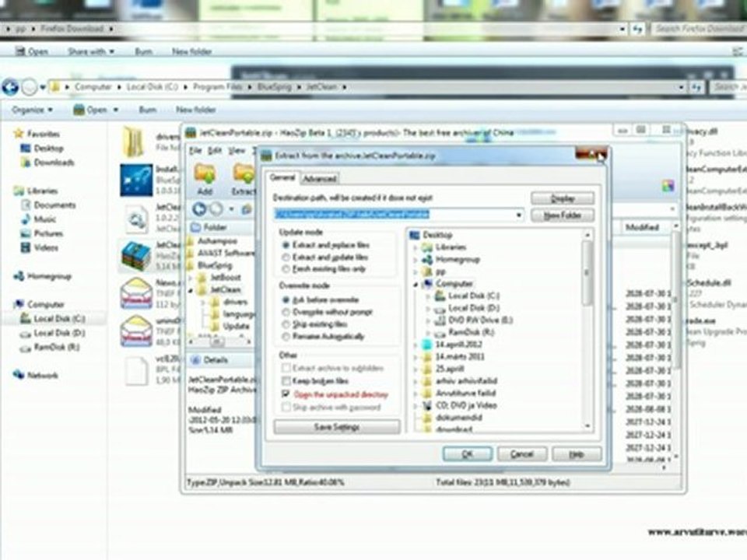Viewport: 747px width, 560px height.
Task: Open the destination path dropdown
Action: click(x=518, y=215)
